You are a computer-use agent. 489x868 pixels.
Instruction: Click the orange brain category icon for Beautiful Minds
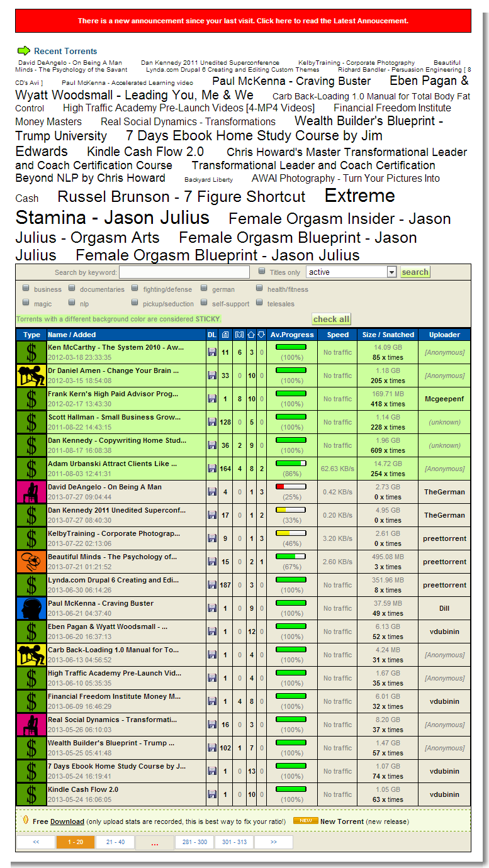point(31,562)
